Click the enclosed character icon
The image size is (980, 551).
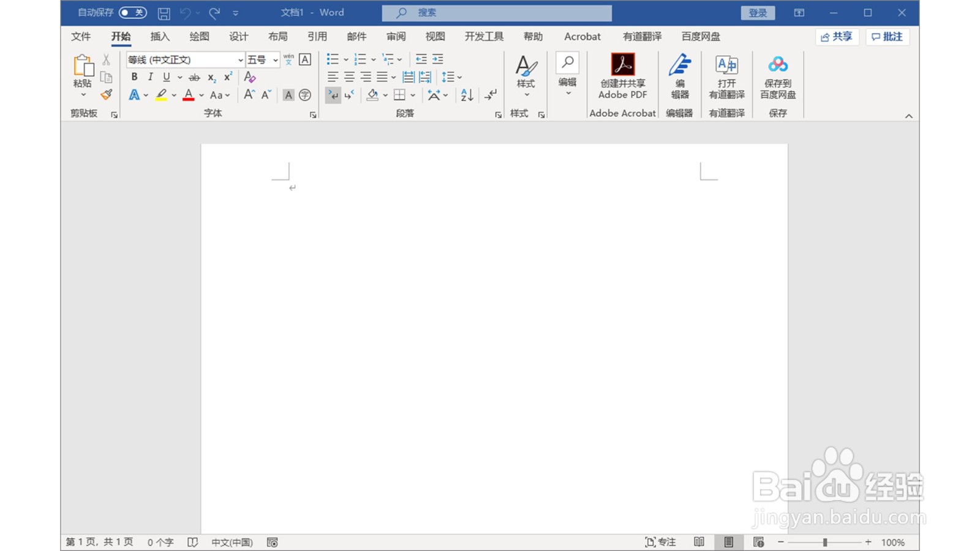305,95
